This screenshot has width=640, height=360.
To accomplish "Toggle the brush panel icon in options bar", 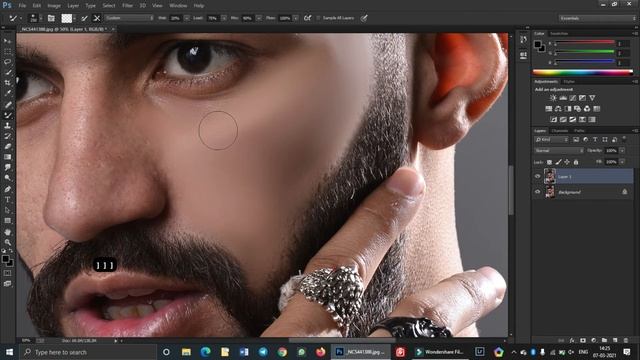I will click(51, 18).
